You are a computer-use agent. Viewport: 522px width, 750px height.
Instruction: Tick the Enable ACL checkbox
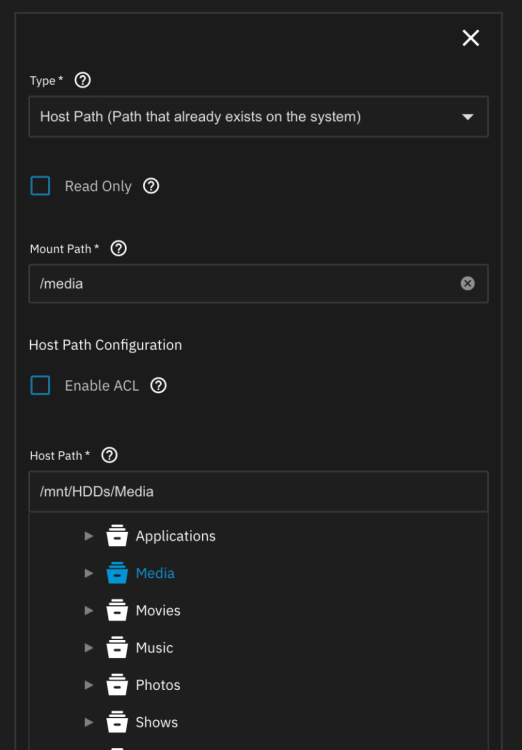tap(40, 385)
